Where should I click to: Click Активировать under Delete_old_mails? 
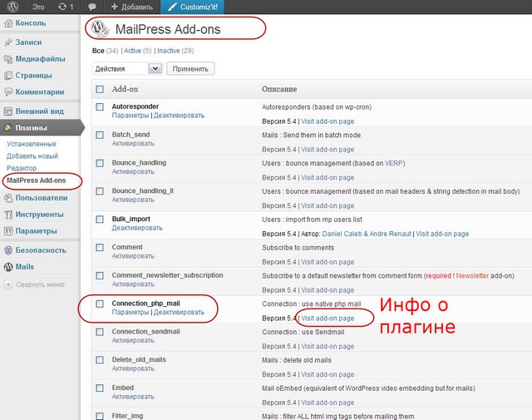(x=133, y=368)
